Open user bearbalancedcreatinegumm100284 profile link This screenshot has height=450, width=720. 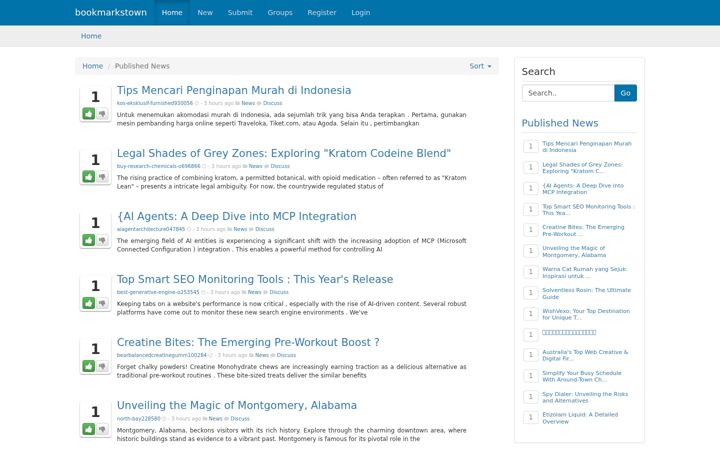162,355
